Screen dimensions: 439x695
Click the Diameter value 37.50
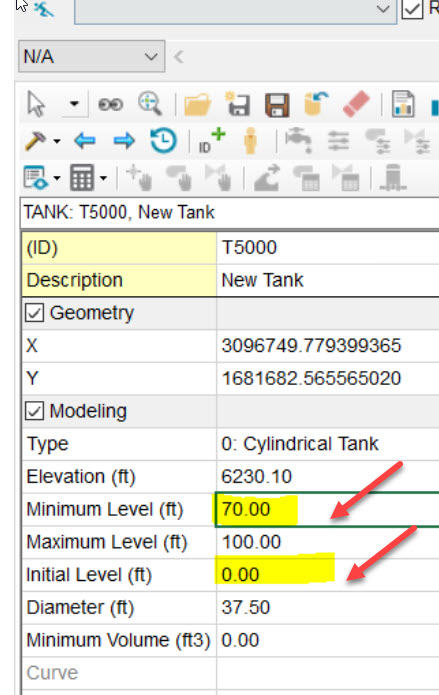pyautogui.click(x=246, y=608)
